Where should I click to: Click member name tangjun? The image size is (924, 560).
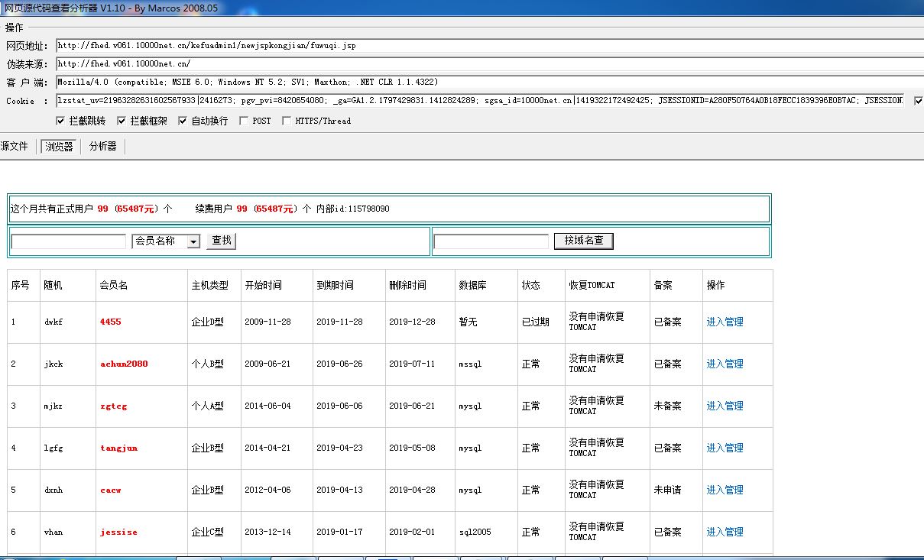pyautogui.click(x=118, y=448)
